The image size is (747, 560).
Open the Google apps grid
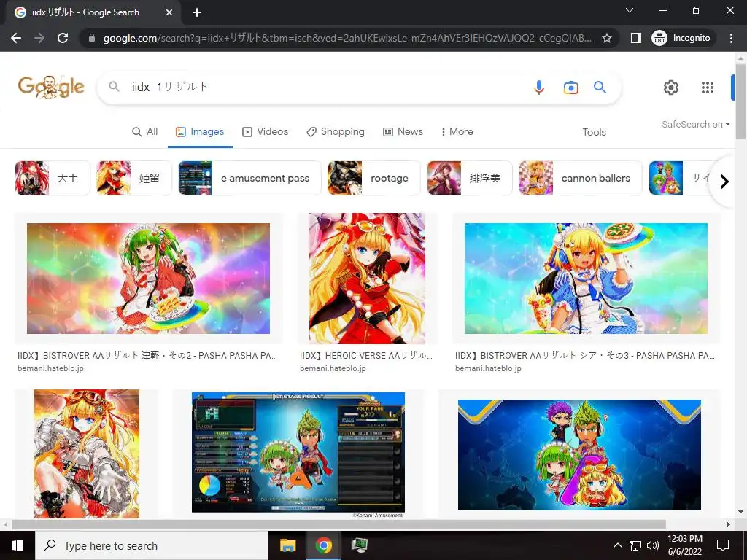[708, 87]
